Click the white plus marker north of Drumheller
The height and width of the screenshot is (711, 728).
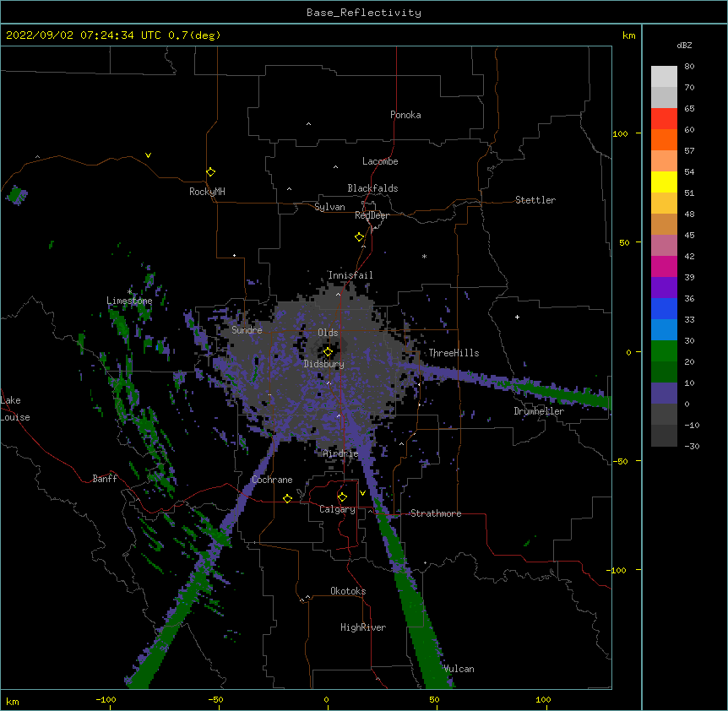[x=517, y=317]
